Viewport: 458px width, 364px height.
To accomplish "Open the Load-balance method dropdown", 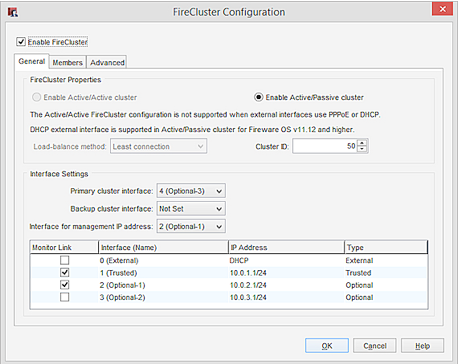I will (x=159, y=146).
